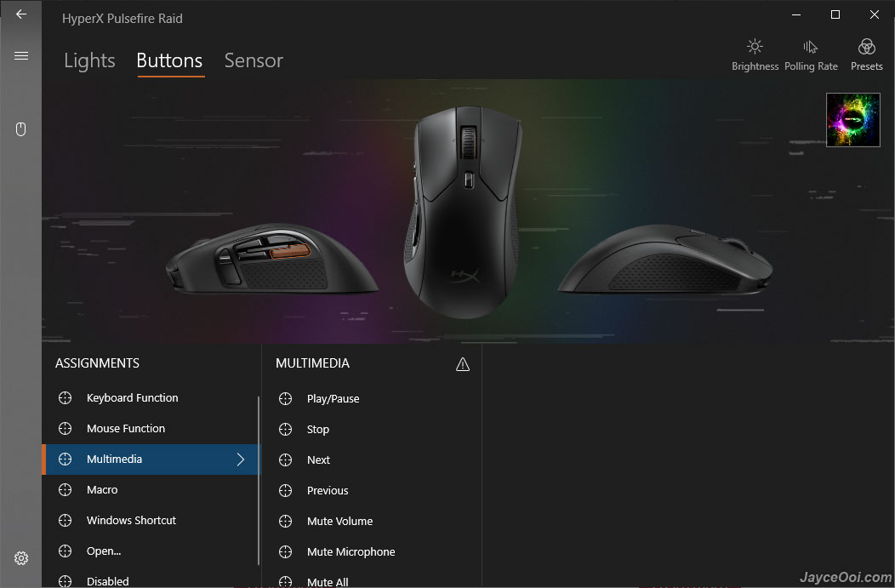Screen dimensions: 895x588
Task: Click the Multimedia warning triangle icon
Action: tap(462, 364)
